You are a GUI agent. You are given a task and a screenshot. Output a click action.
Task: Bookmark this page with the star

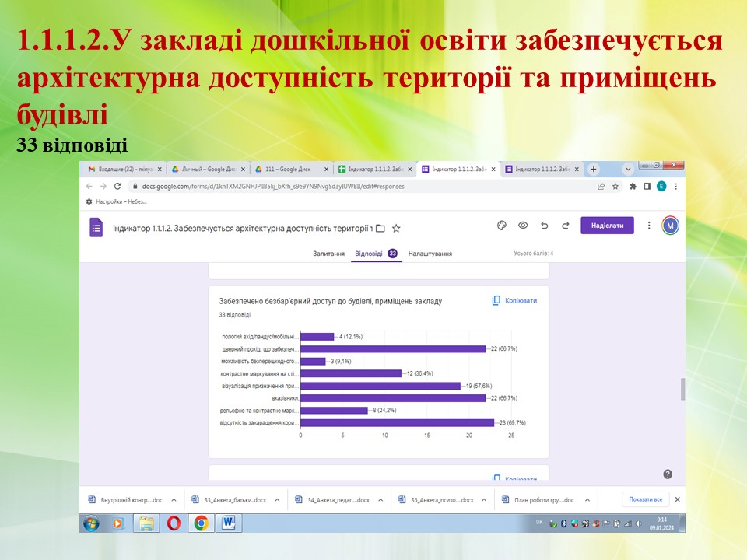point(615,187)
